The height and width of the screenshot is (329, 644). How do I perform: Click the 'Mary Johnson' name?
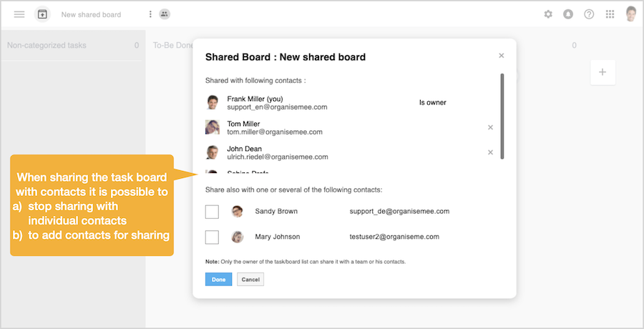277,237
